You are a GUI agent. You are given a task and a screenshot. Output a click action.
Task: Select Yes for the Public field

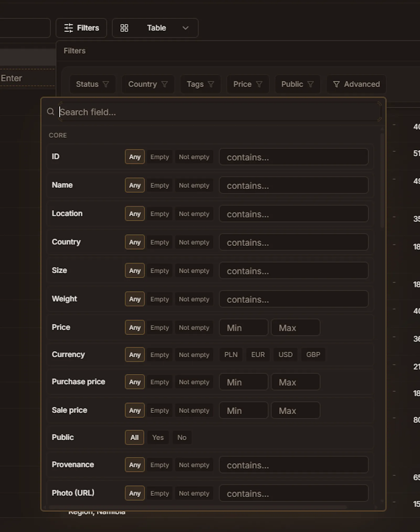pos(158,438)
